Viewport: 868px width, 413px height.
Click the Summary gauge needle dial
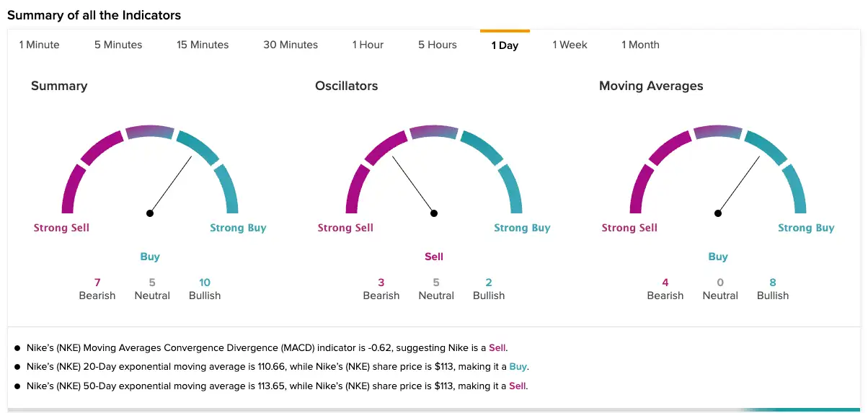click(x=150, y=171)
